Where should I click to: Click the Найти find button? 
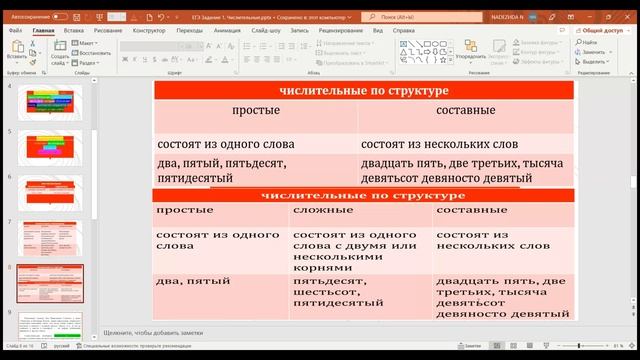coord(586,42)
